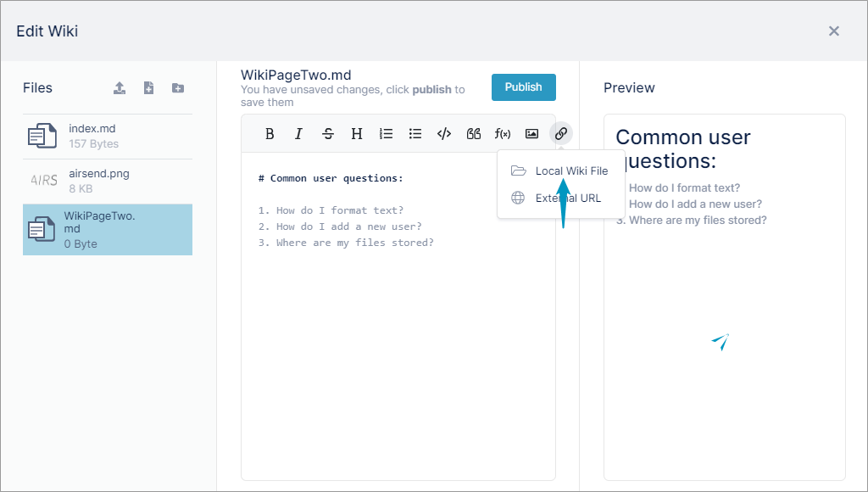868x492 pixels.
Task: Upload a file to wiki Files
Action: pyautogui.click(x=120, y=88)
